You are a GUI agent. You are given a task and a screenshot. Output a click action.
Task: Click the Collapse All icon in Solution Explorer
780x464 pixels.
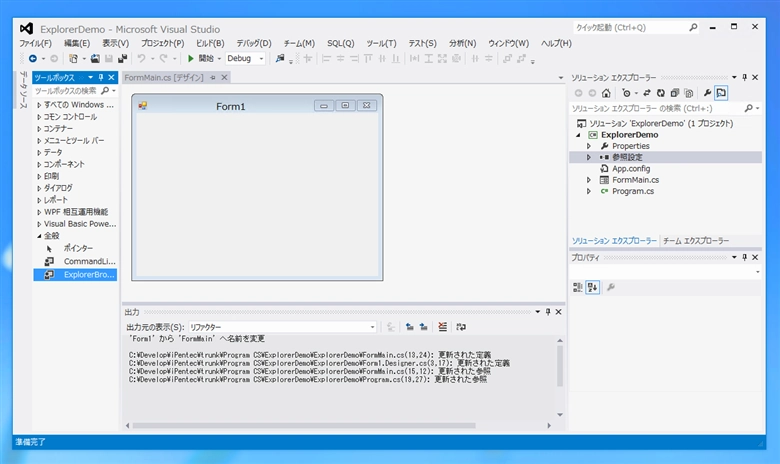675,93
